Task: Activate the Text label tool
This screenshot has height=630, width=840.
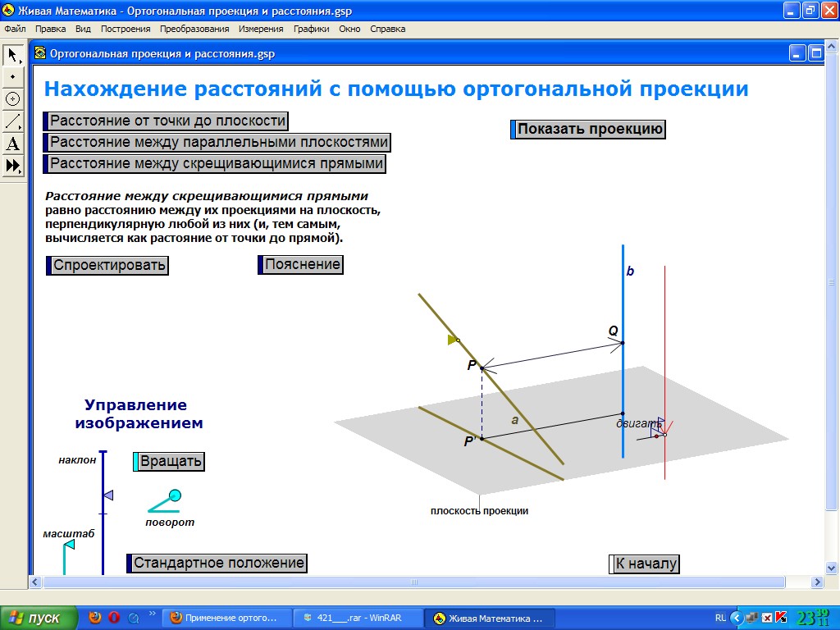Action: click(x=13, y=144)
